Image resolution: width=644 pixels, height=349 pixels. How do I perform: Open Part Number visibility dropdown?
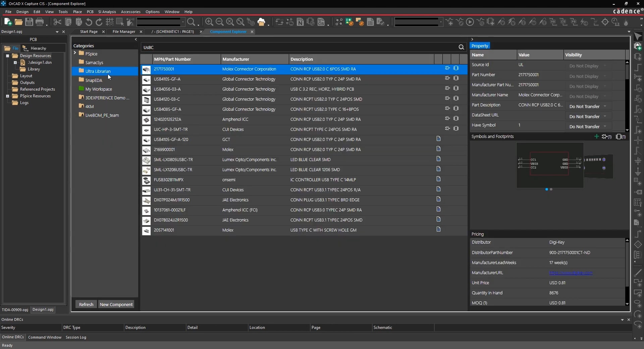tap(588, 76)
